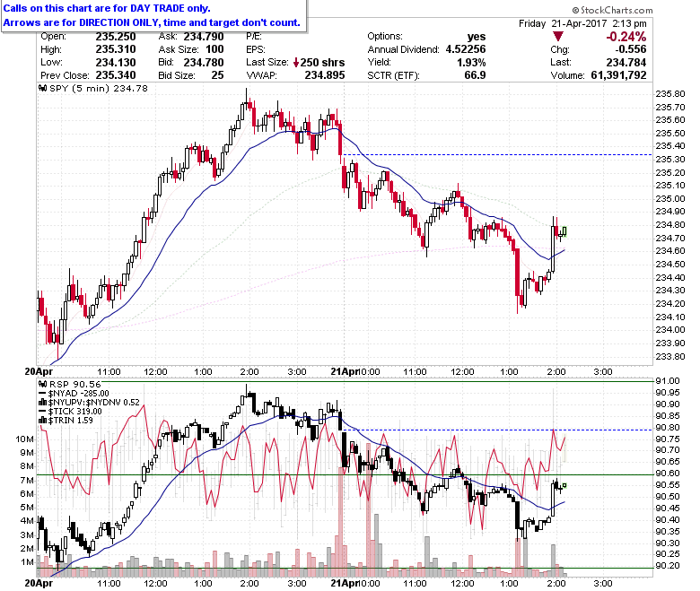
Task: Click the 'EPS:' label
Action: pyautogui.click(x=256, y=49)
